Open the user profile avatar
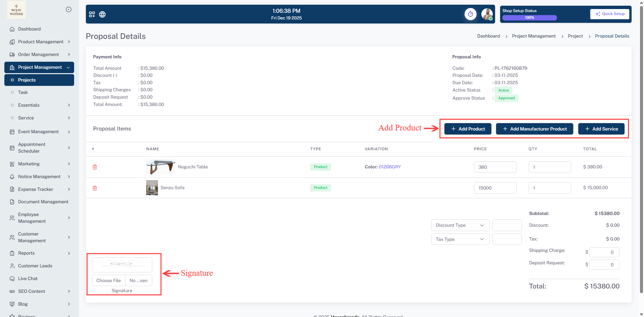This screenshot has height=317, width=644. pos(487,14)
